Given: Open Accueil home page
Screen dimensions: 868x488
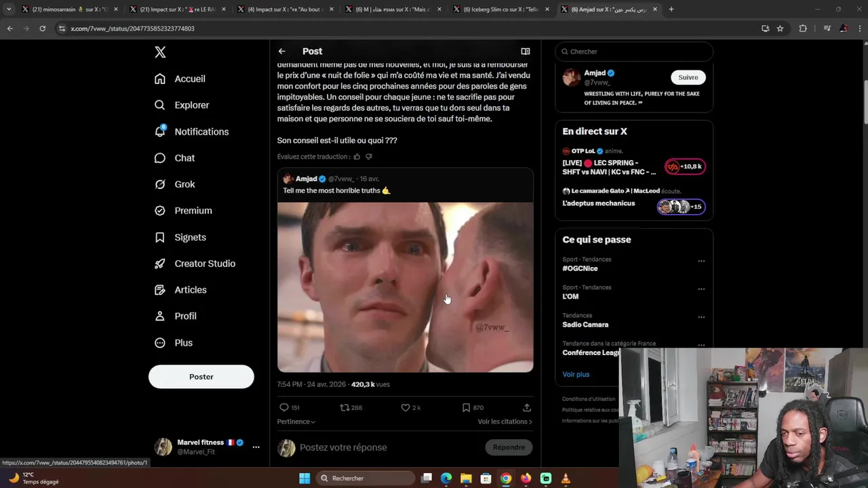Looking at the screenshot, I should (x=180, y=79).
